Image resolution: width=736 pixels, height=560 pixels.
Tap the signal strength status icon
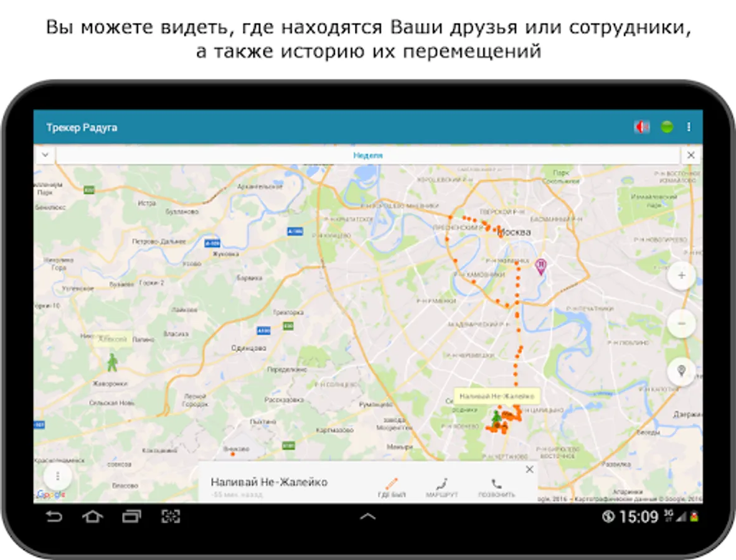[681, 517]
